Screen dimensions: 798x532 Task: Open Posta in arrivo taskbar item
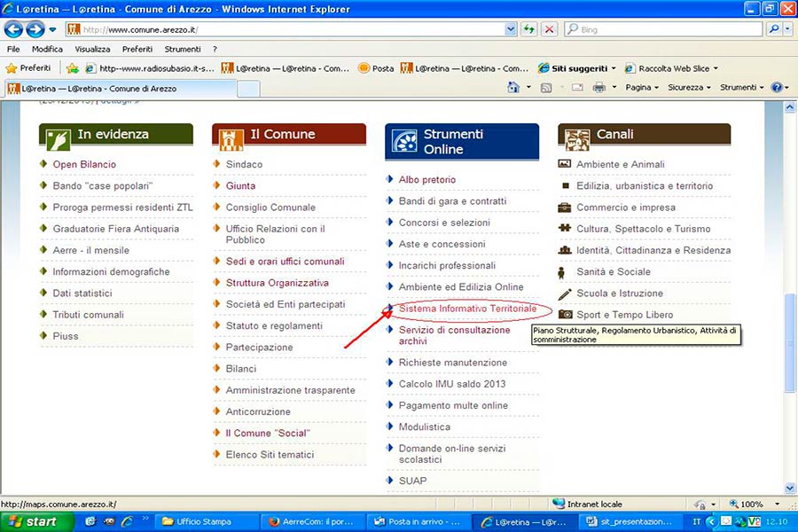point(418,522)
